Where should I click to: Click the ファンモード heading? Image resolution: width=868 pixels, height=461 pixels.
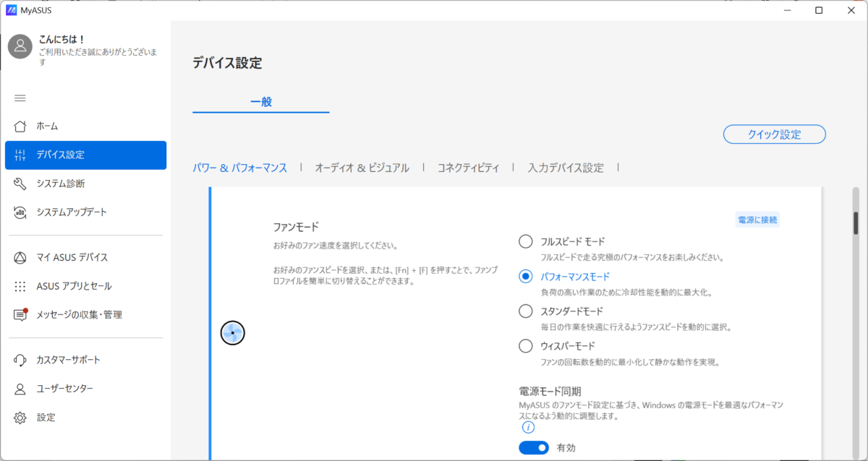296,227
